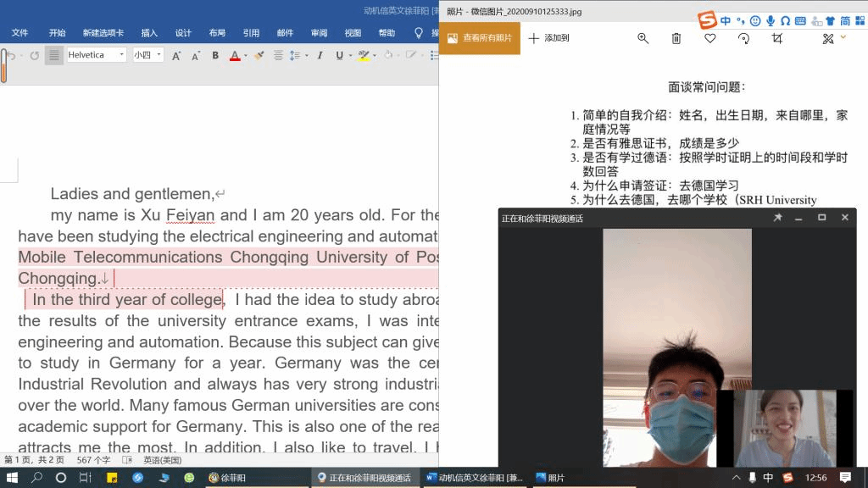868x488 pixels.
Task: Pin the video call window on top
Action: 777,218
